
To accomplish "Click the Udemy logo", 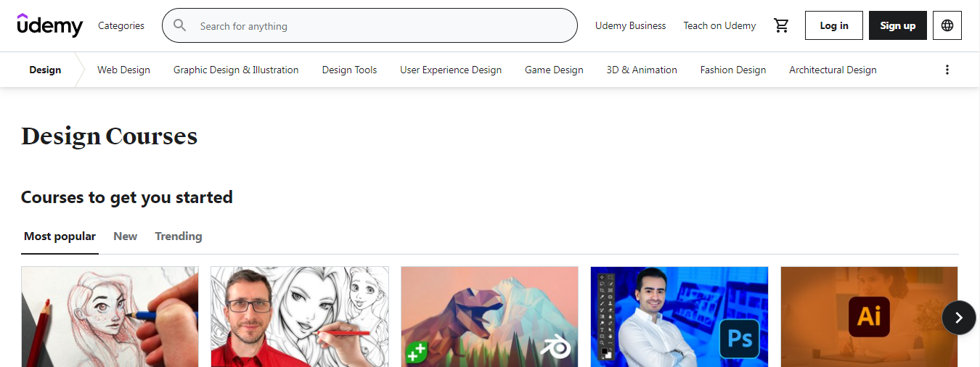I will pos(50,25).
